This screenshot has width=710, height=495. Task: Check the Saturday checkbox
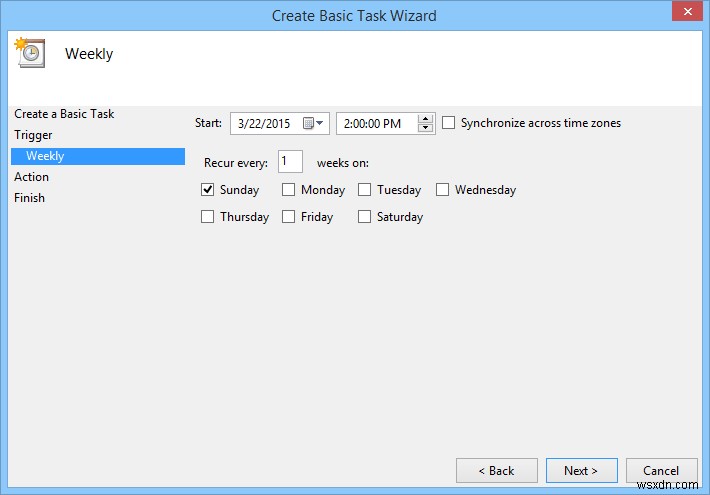(x=365, y=217)
